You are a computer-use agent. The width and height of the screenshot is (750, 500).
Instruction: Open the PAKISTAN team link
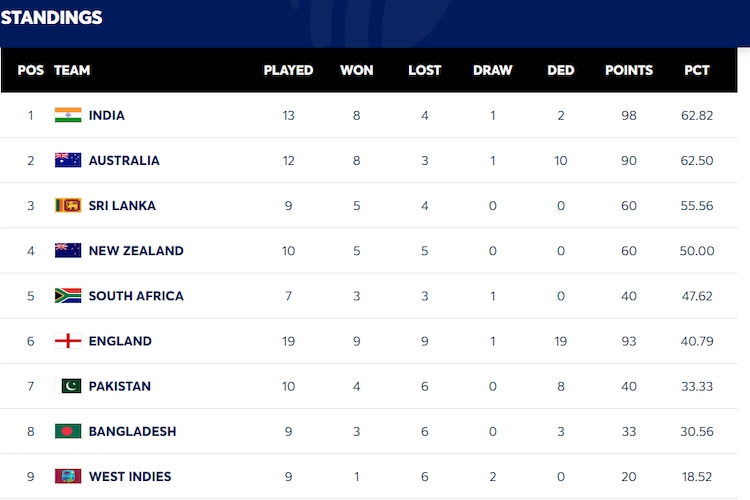(x=120, y=386)
